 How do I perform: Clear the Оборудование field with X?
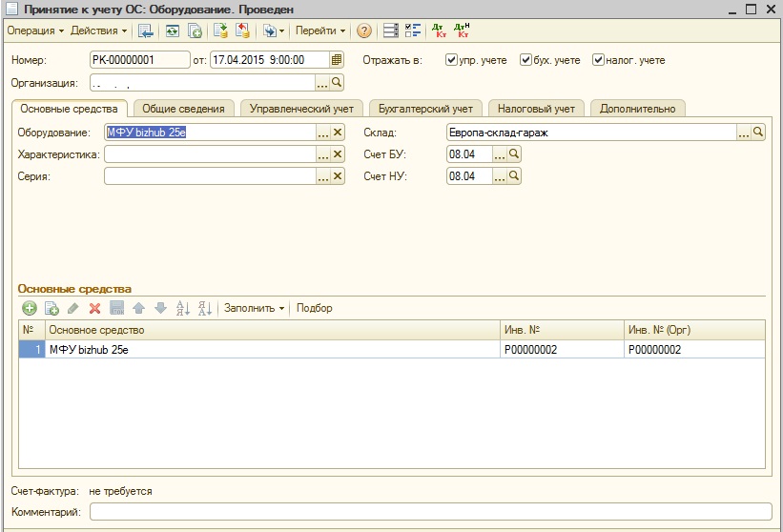click(338, 133)
